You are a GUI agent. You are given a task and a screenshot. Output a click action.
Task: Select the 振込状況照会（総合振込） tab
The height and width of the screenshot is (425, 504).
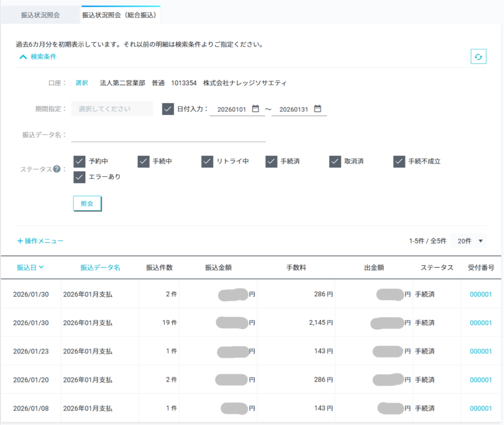coord(120,15)
